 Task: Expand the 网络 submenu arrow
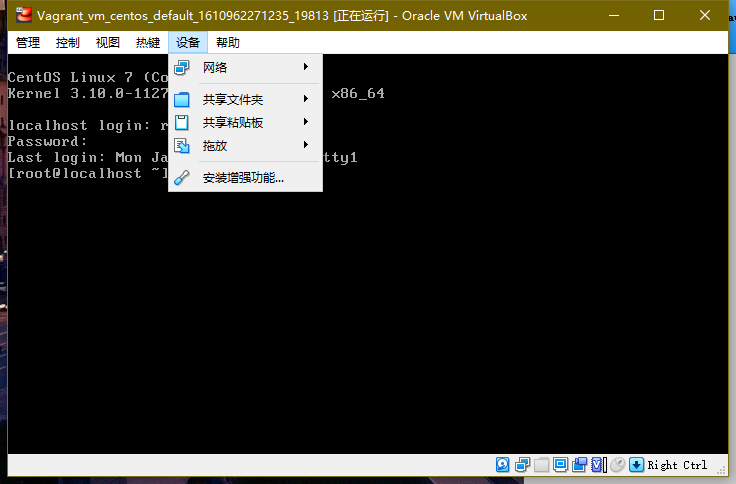[306, 67]
